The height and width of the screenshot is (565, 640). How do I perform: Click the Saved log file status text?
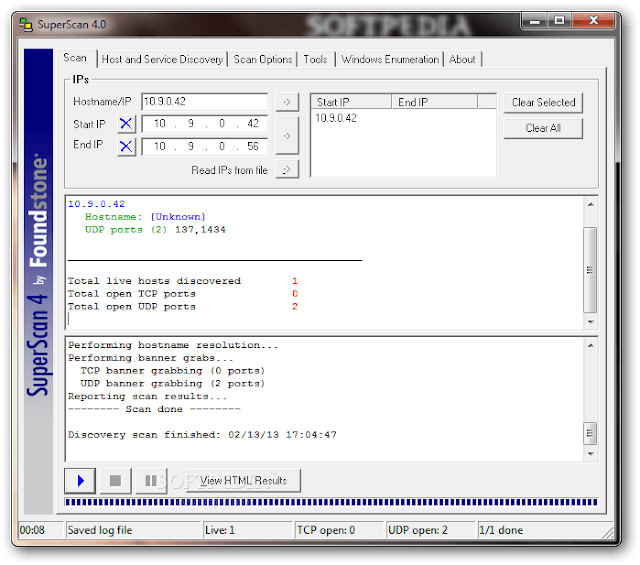[x=100, y=530]
